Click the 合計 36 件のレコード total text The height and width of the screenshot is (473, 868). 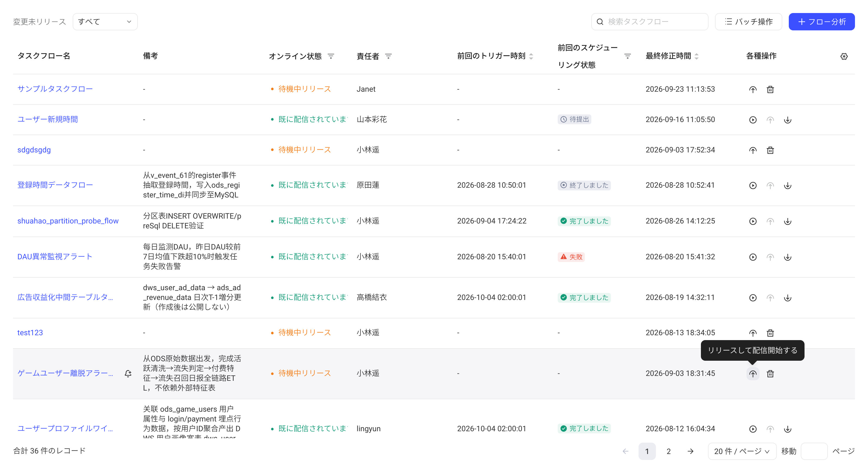[49, 451]
